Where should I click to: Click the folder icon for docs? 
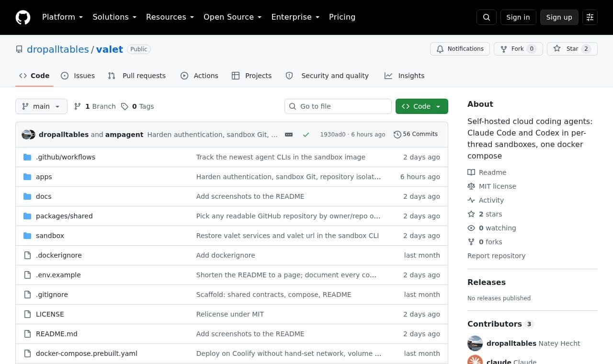point(27,196)
